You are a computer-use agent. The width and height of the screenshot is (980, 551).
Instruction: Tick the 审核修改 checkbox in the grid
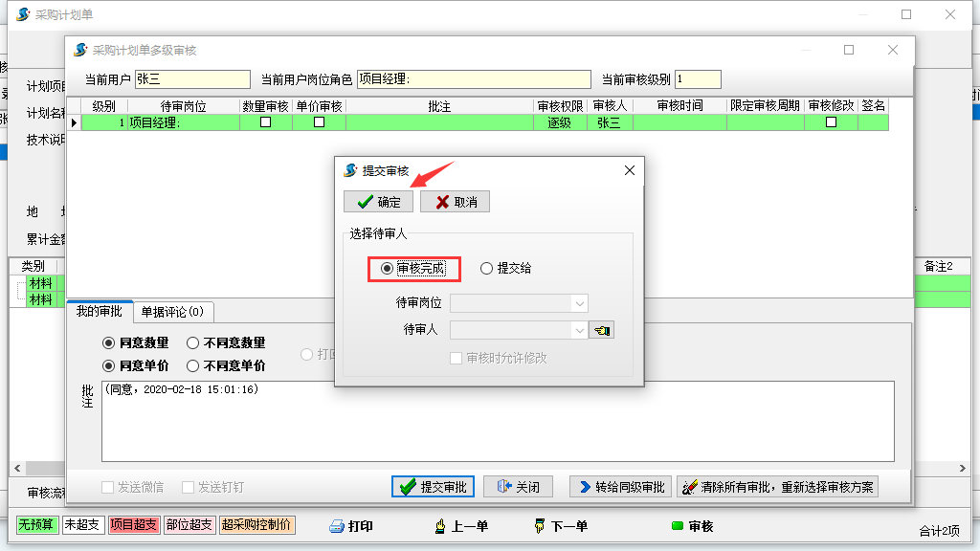coord(831,122)
